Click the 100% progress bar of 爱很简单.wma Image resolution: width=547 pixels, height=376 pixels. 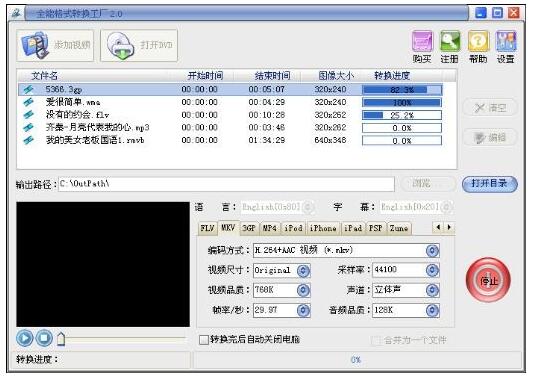click(x=402, y=103)
